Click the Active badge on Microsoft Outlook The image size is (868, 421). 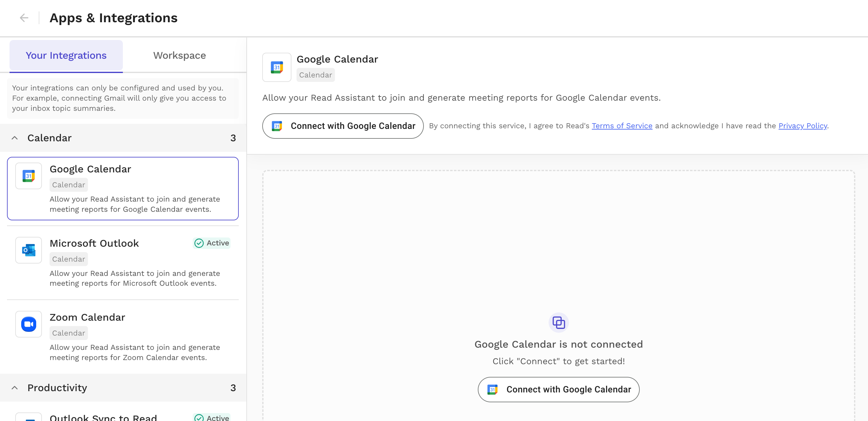pos(212,243)
